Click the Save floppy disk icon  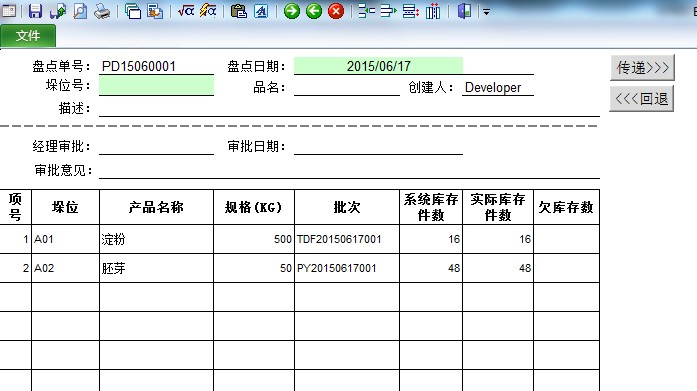coord(35,11)
